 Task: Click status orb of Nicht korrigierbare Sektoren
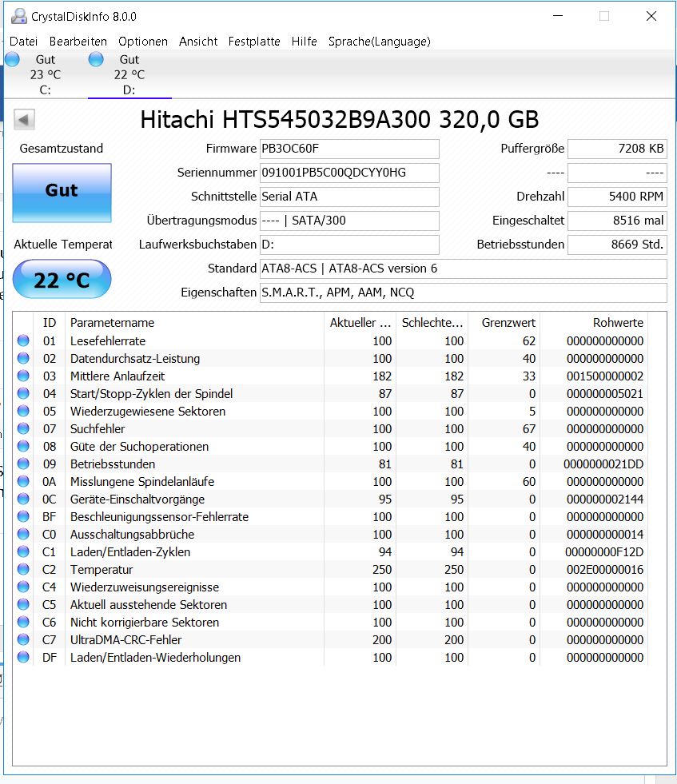(x=23, y=622)
